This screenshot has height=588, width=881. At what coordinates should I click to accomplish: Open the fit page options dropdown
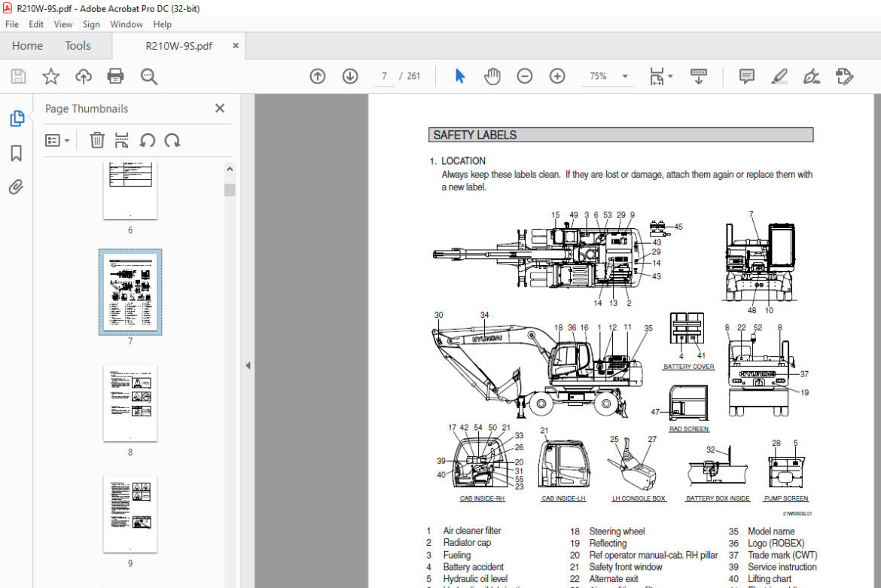point(661,76)
